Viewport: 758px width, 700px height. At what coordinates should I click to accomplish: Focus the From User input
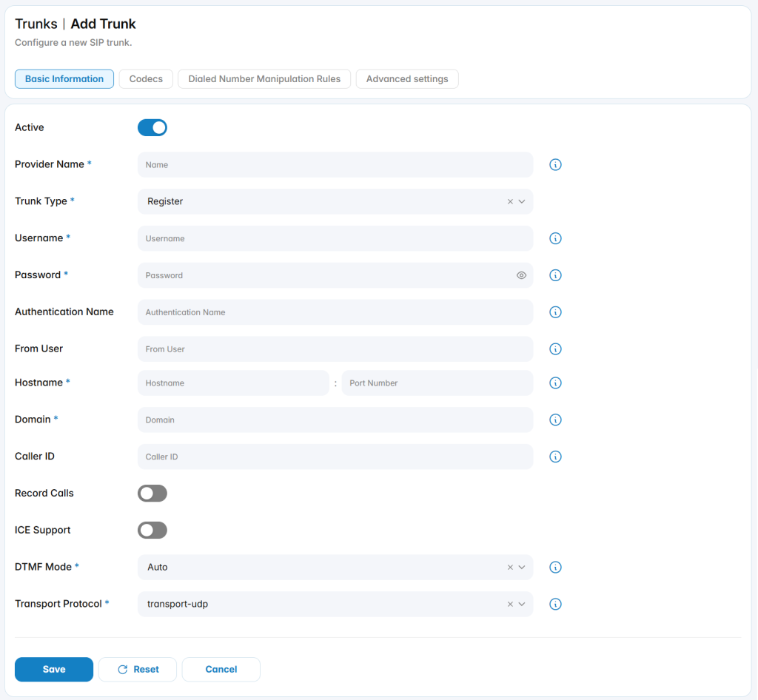coord(335,349)
